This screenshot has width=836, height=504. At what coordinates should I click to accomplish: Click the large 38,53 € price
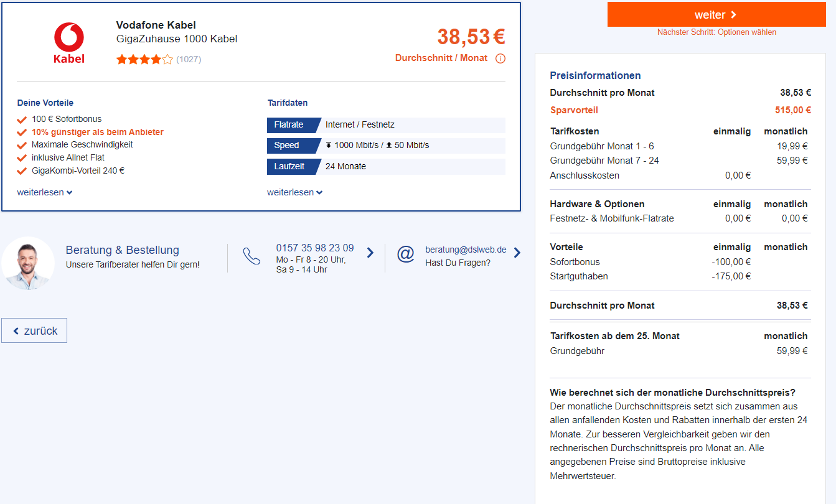[x=471, y=37]
